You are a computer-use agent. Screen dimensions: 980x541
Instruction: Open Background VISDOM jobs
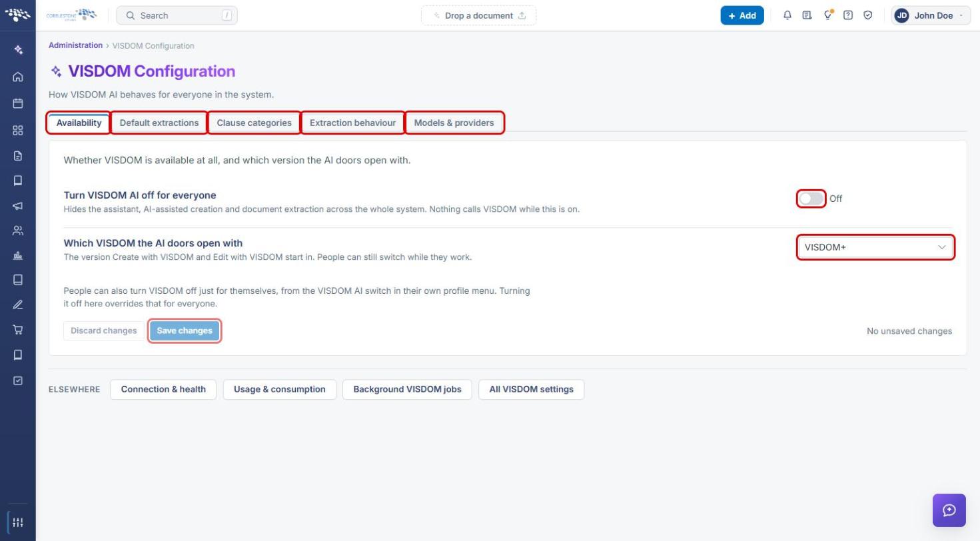(407, 389)
